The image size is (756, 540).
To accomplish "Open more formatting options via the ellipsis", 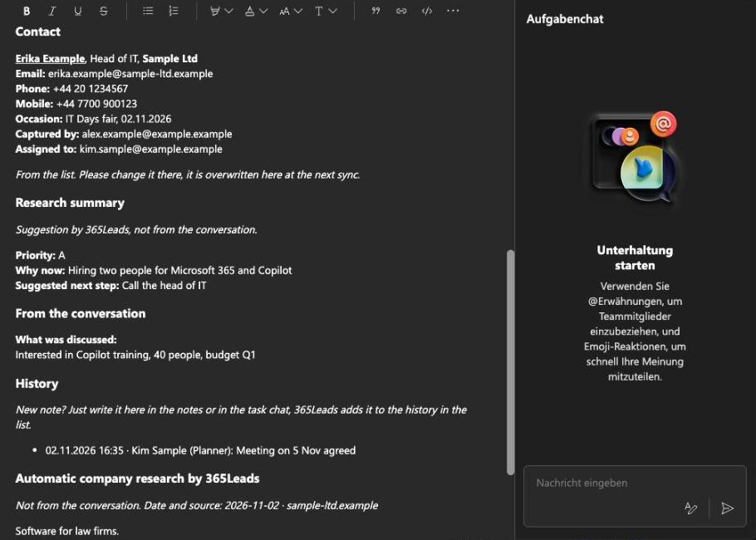I will [x=453, y=11].
